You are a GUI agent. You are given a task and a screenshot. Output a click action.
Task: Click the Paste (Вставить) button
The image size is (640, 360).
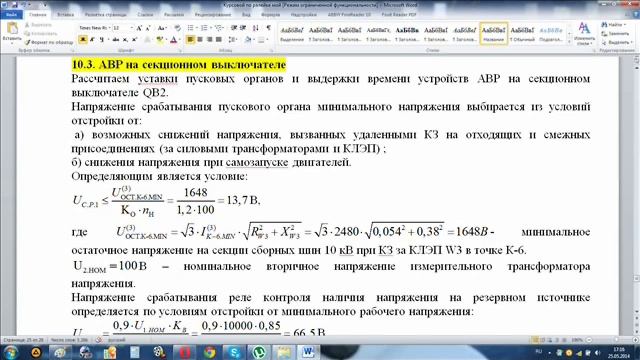click(12, 33)
